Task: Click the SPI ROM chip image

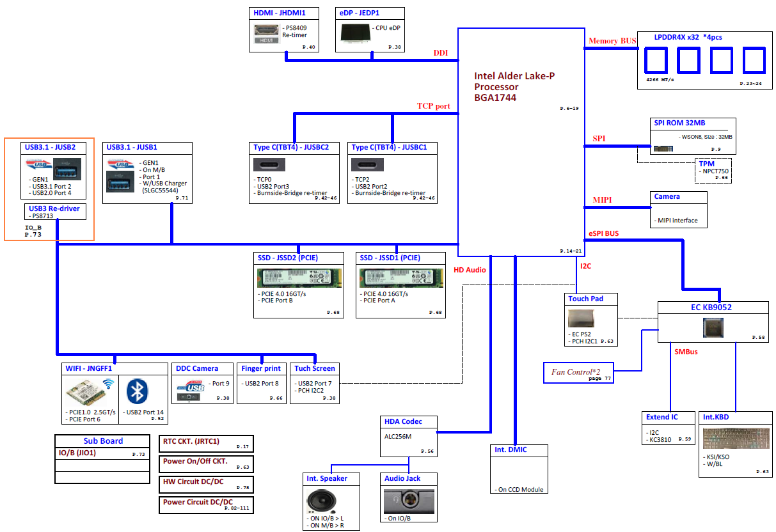Action: [663, 148]
